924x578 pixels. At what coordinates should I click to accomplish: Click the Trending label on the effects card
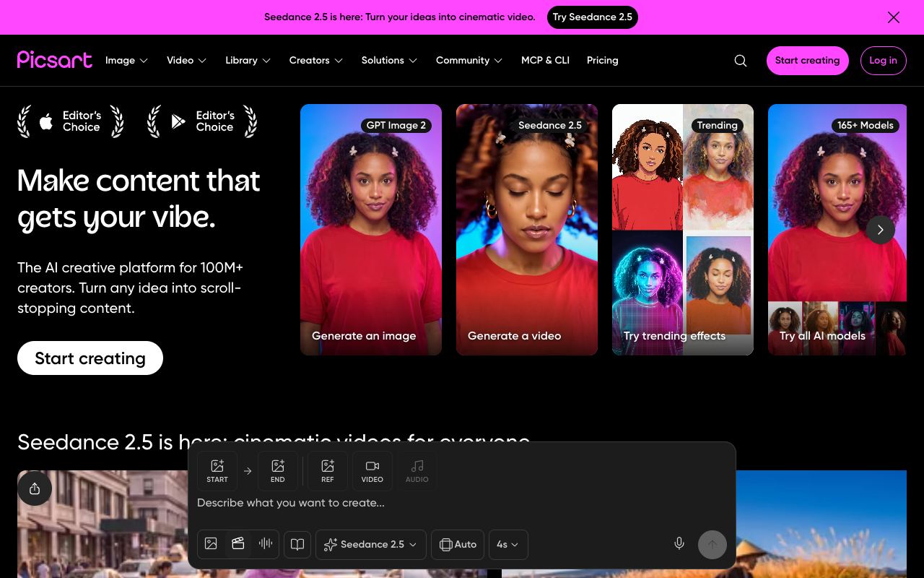click(x=718, y=125)
